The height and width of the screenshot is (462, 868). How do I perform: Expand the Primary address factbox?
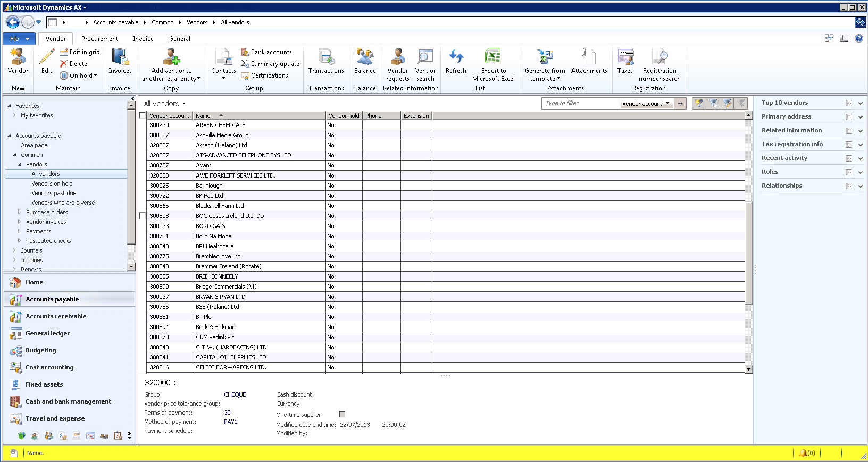tap(861, 117)
